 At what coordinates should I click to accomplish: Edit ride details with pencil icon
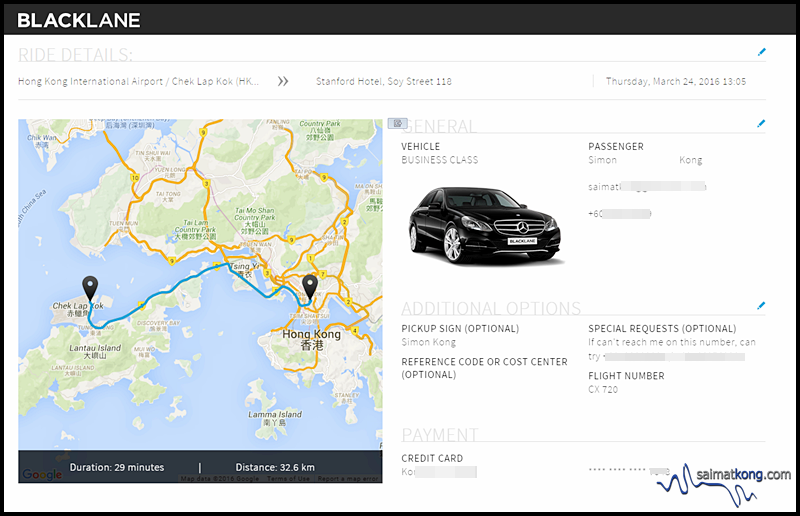click(762, 52)
